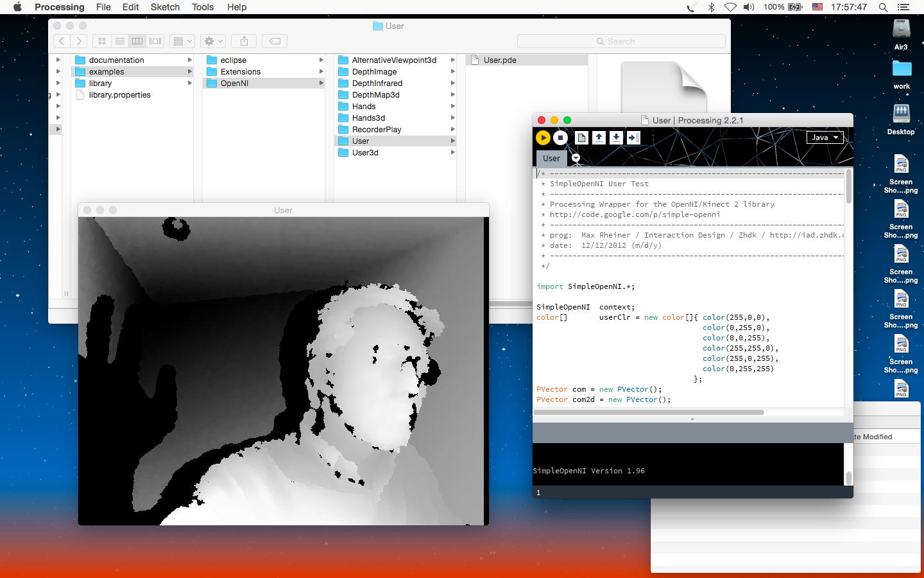Select the library.properties file
924x578 pixels.
(x=132, y=95)
